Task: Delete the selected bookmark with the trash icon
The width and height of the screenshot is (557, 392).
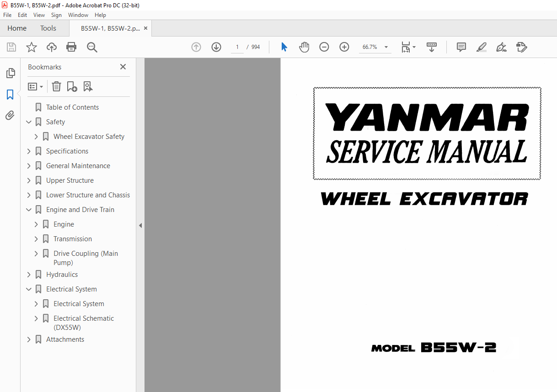Action: [56, 86]
